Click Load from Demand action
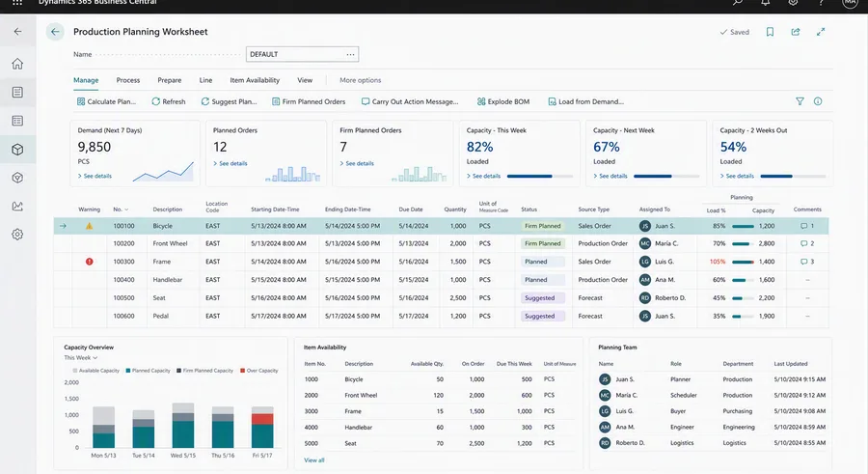 click(x=586, y=101)
